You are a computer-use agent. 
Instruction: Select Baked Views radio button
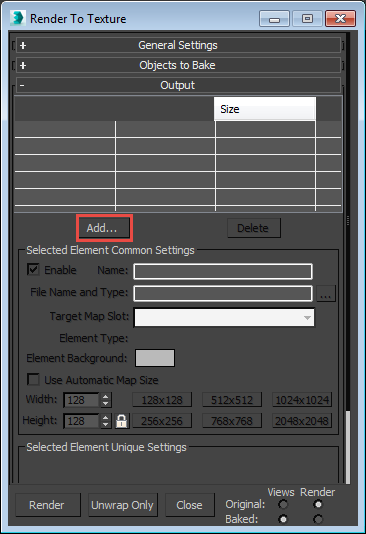tap(283, 519)
